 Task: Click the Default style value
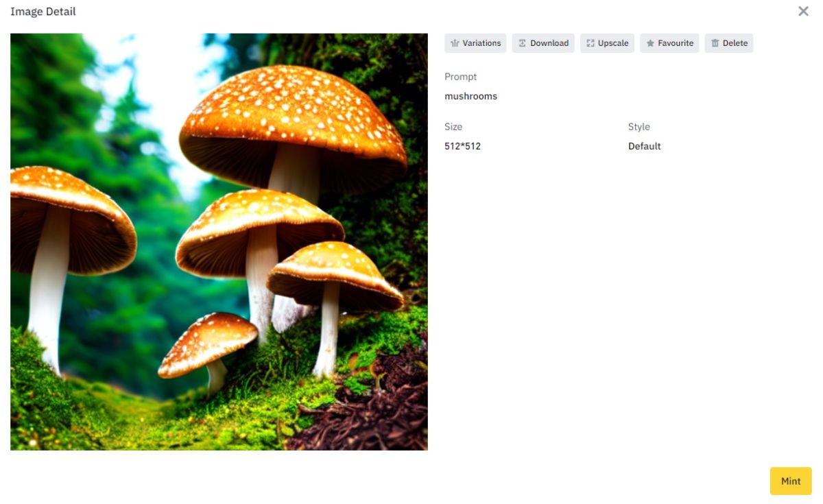[x=644, y=146]
